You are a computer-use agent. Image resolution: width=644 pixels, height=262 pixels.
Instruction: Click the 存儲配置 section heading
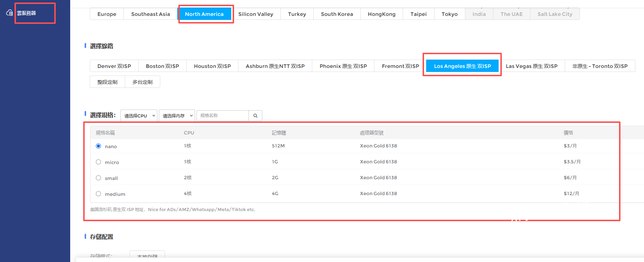[102, 237]
